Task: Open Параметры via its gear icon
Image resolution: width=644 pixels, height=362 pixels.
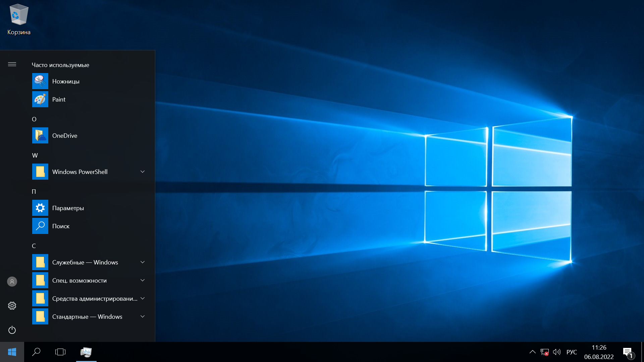Action: 40,207
